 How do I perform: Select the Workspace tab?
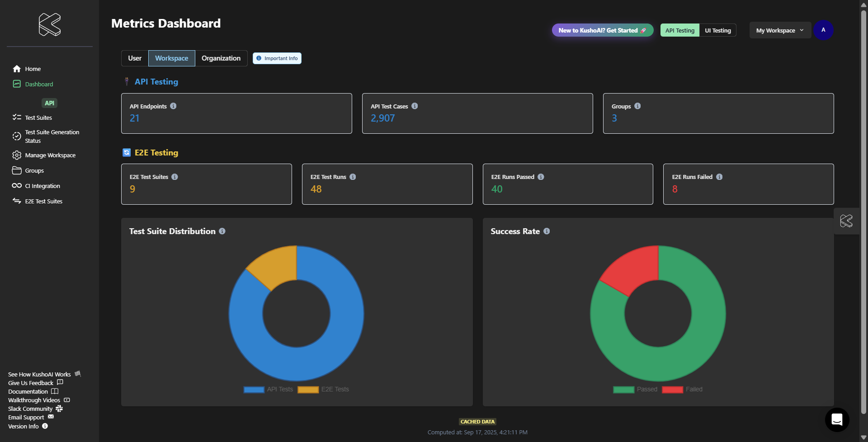tap(172, 58)
